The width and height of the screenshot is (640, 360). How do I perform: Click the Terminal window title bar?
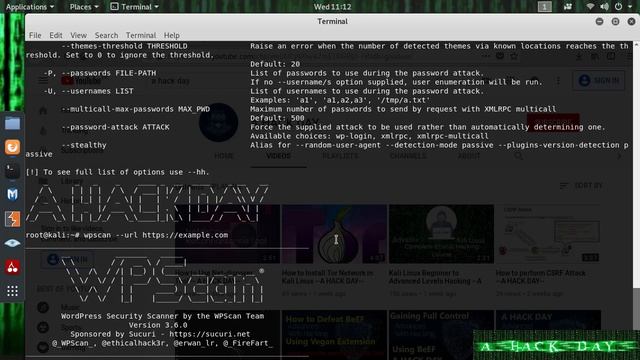point(332,21)
